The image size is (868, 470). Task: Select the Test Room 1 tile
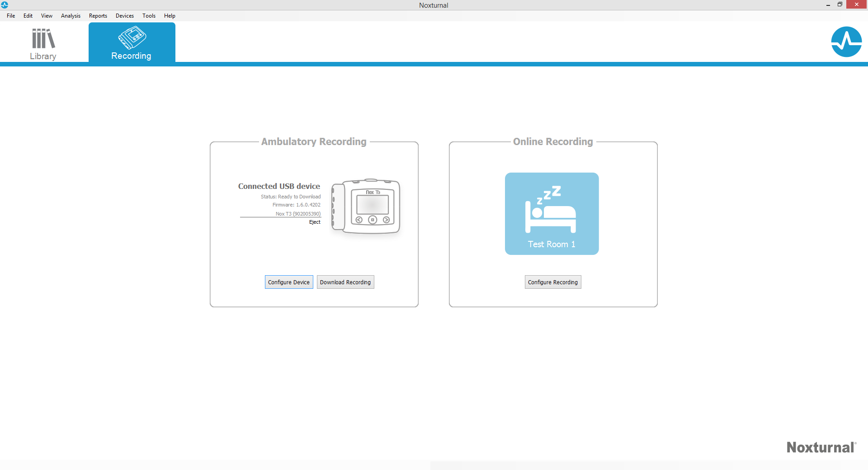click(552, 213)
